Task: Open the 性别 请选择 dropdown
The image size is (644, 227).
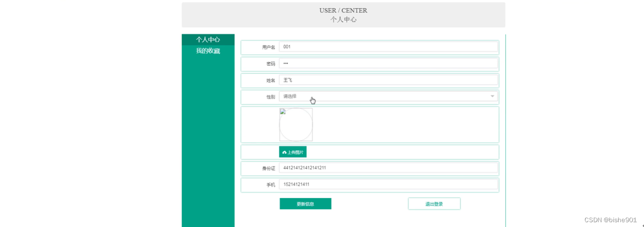Action: 388,96
